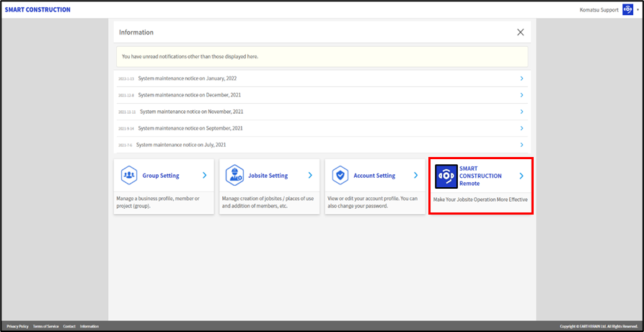This screenshot has width=644, height=332.
Task: Open the Terms of Service footer link
Action: pos(45,326)
